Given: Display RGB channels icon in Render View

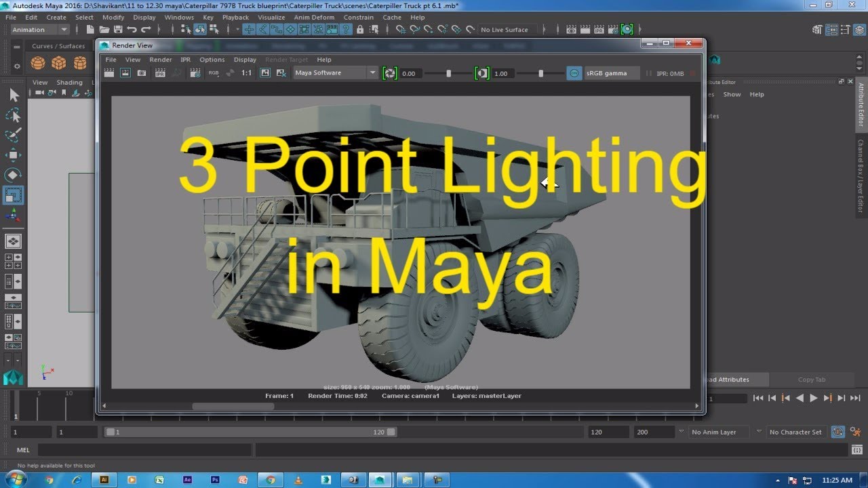Looking at the screenshot, I should [214, 73].
